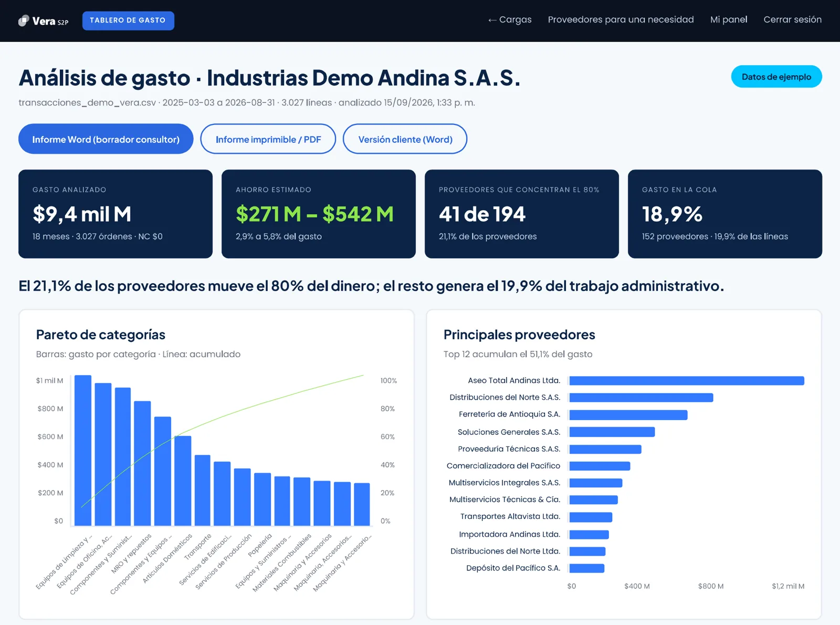Click the Transportes Altavista Ltda. bar

(x=591, y=517)
